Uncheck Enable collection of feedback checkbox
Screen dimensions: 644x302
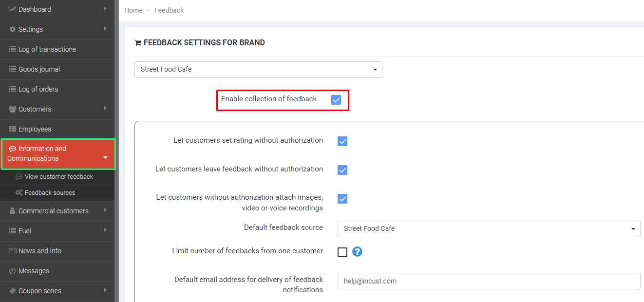(x=336, y=100)
